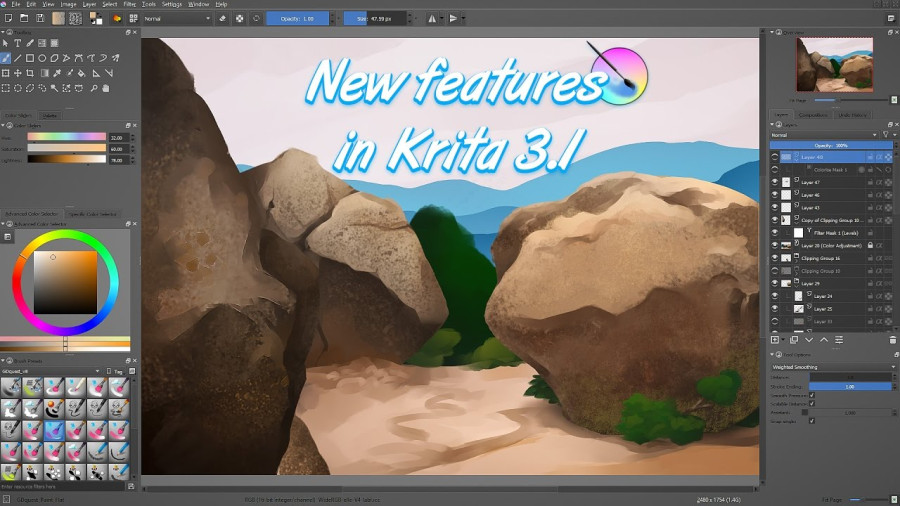Select the Color Picker eyedropper tool

point(57,73)
